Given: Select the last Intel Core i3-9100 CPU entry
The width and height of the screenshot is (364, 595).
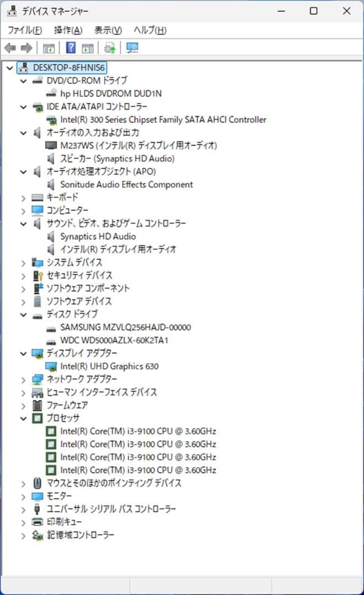Looking at the screenshot, I should pyautogui.click(x=138, y=470).
